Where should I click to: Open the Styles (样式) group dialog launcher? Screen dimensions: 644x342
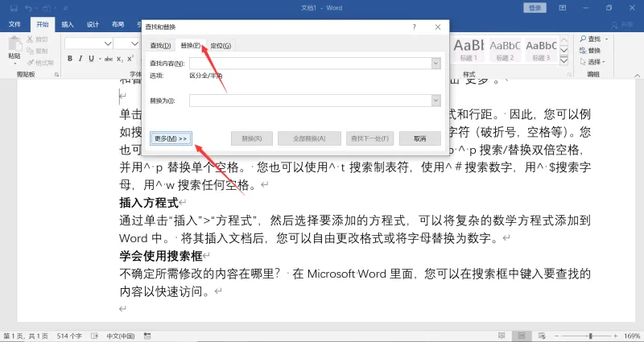(x=570, y=74)
